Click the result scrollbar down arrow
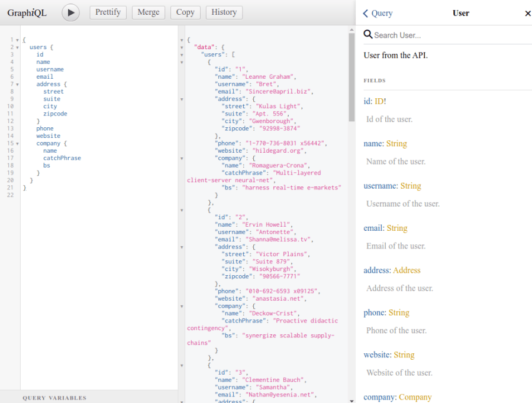Screen dimensions: 532x403 (x=352, y=401)
